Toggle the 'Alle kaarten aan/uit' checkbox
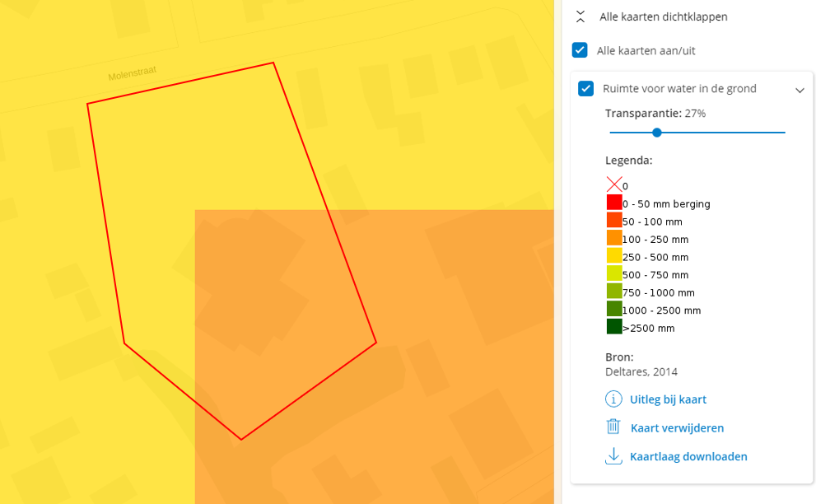Screen dimensions: 816x504 (x=580, y=50)
